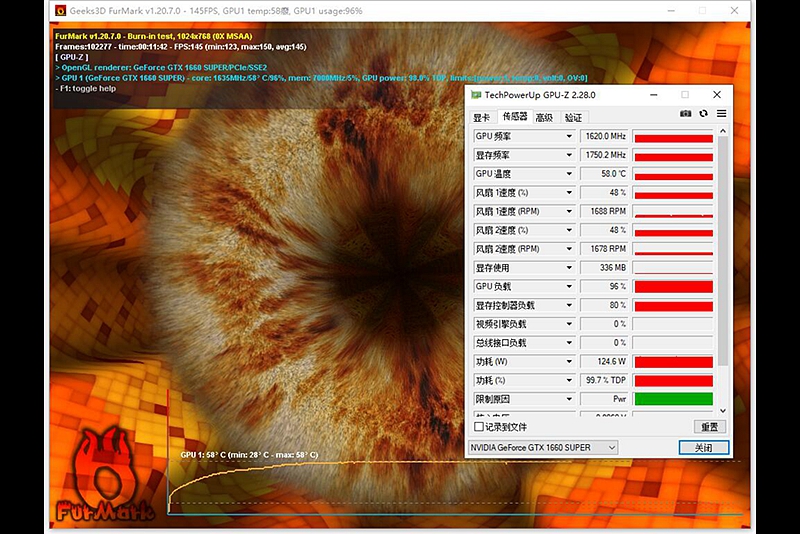Image resolution: width=800 pixels, height=534 pixels.
Task: Open the 风扇 2速度 (RPM) dropdown
Action: (x=569, y=249)
